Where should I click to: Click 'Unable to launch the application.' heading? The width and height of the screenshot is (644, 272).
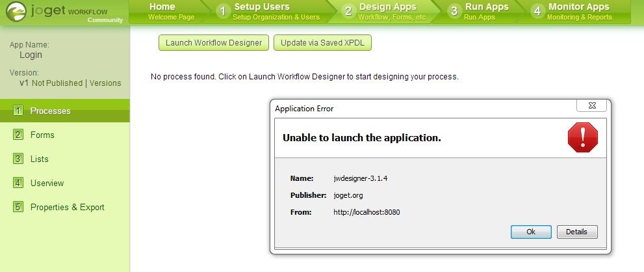point(362,138)
